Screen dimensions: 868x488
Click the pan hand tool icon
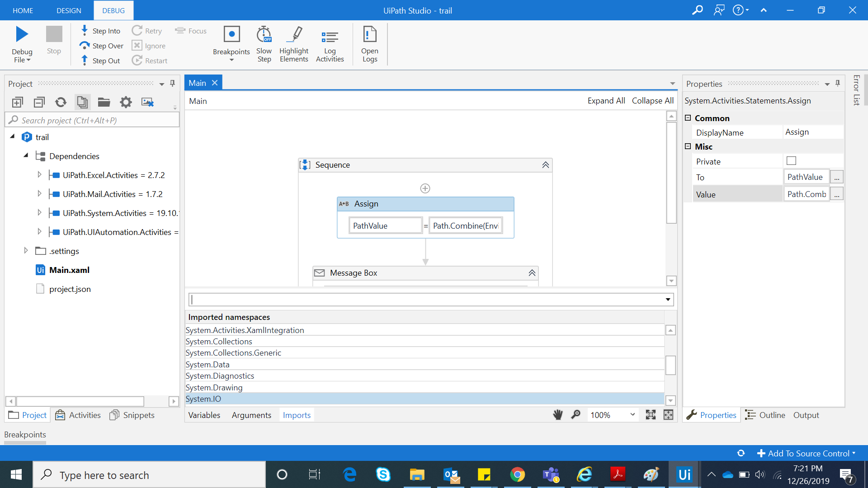tap(558, 415)
